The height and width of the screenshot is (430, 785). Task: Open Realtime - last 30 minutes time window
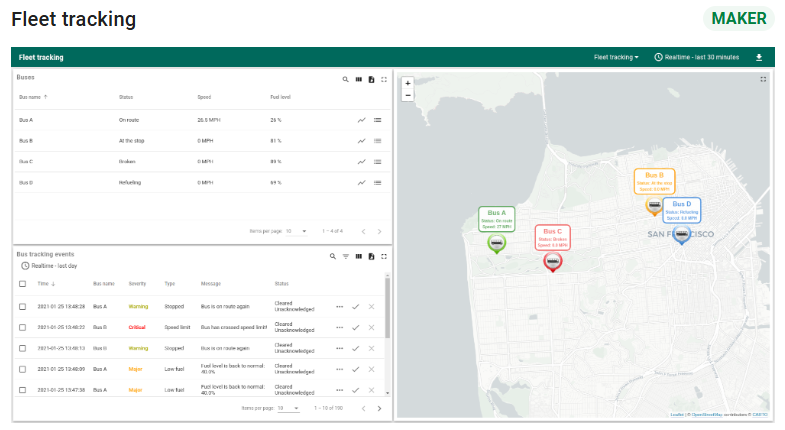click(696, 57)
